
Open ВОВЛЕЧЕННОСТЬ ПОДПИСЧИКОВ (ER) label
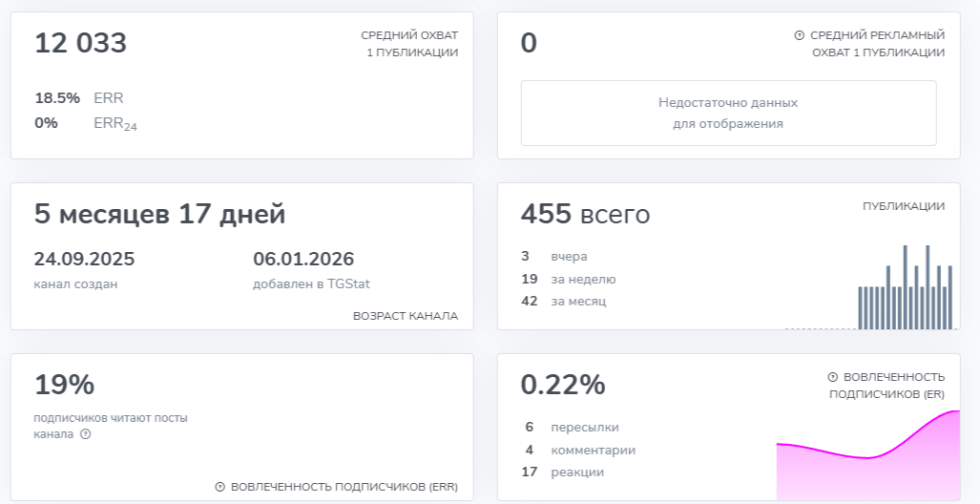tap(887, 386)
